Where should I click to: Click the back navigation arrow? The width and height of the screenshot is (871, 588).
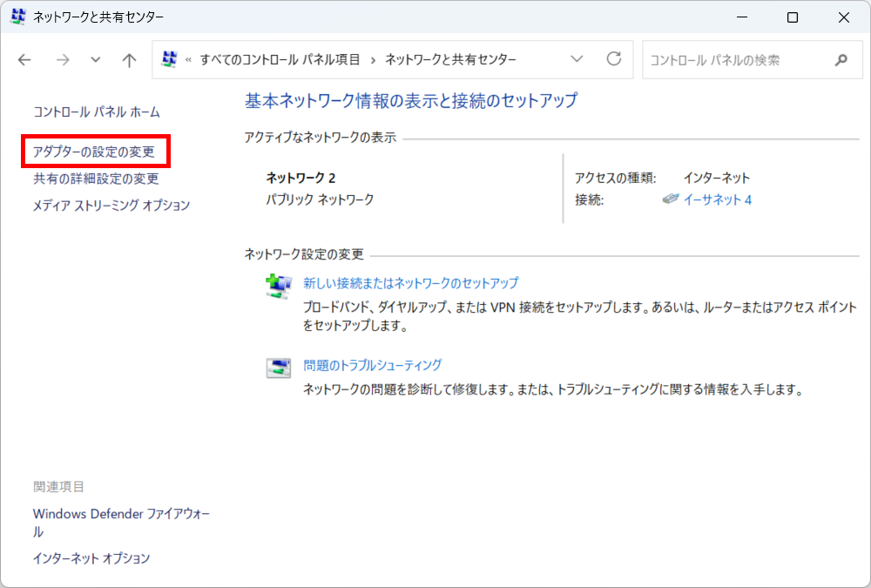[24, 59]
